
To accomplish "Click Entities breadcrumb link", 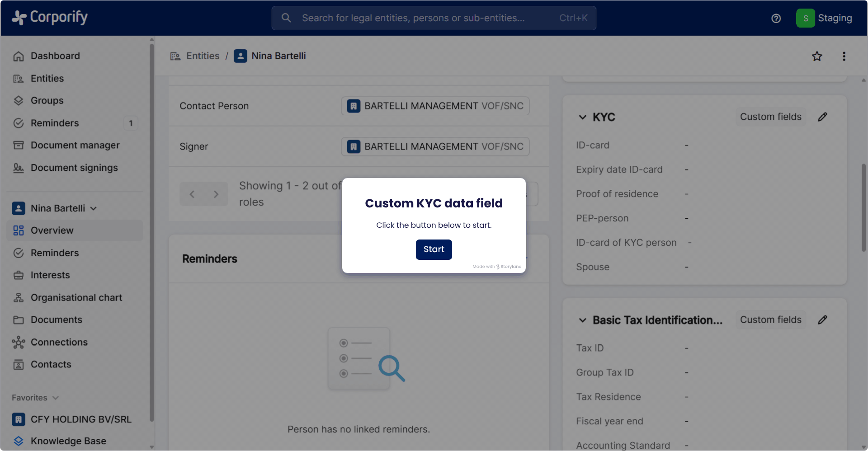I will tap(203, 56).
